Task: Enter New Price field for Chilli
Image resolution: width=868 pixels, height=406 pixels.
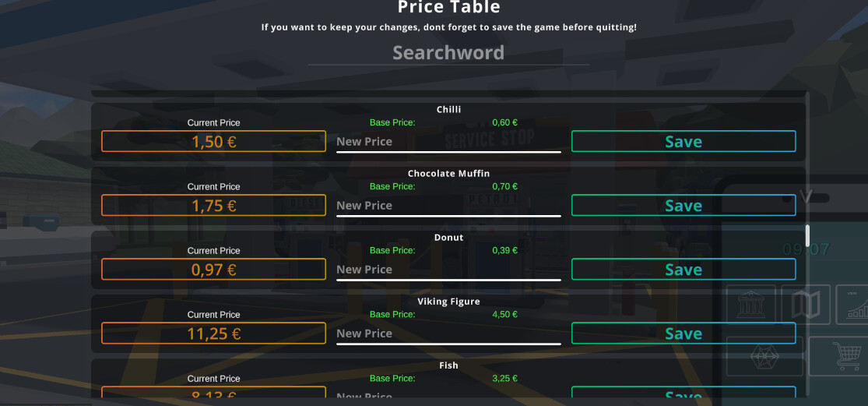Action: (448, 142)
